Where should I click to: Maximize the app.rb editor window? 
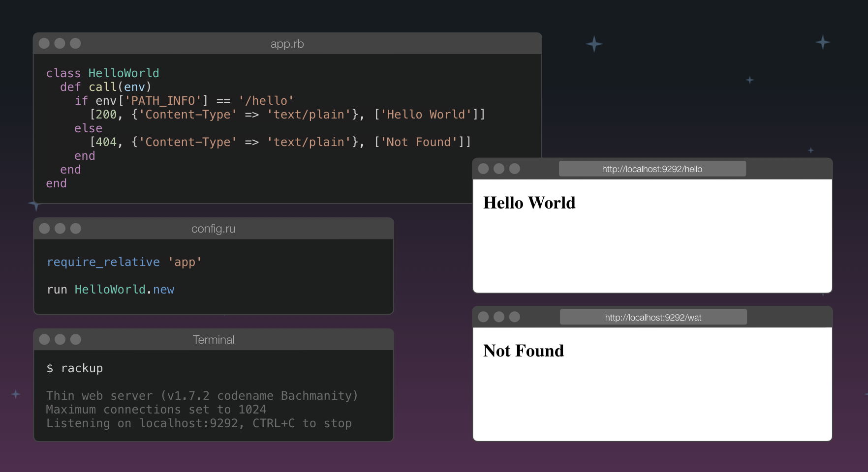tap(75, 43)
